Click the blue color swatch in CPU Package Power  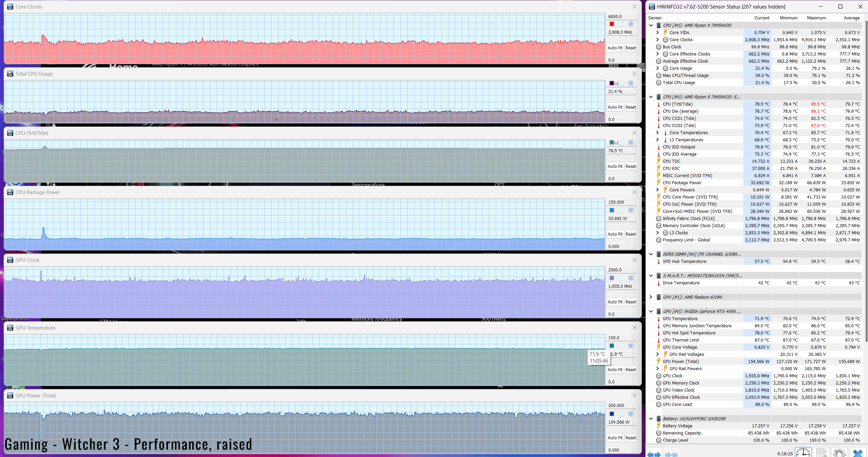pos(611,210)
